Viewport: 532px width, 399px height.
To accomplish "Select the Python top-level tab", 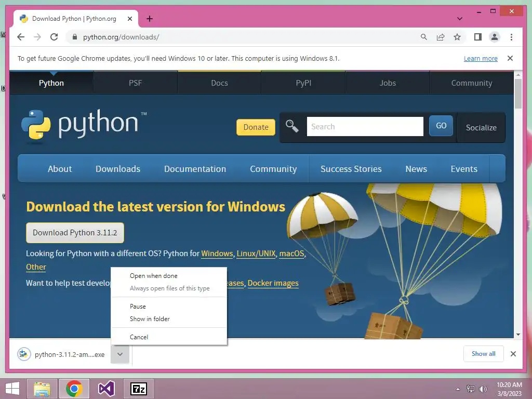I will click(x=51, y=83).
